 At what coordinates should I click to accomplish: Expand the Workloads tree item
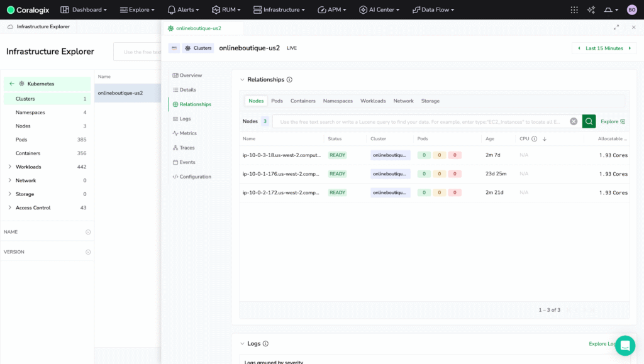point(9,167)
